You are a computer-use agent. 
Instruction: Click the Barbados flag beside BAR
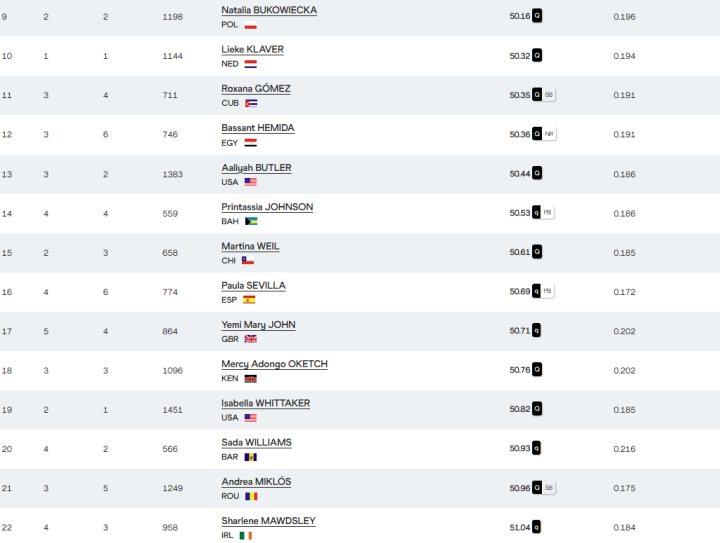pyautogui.click(x=250, y=457)
